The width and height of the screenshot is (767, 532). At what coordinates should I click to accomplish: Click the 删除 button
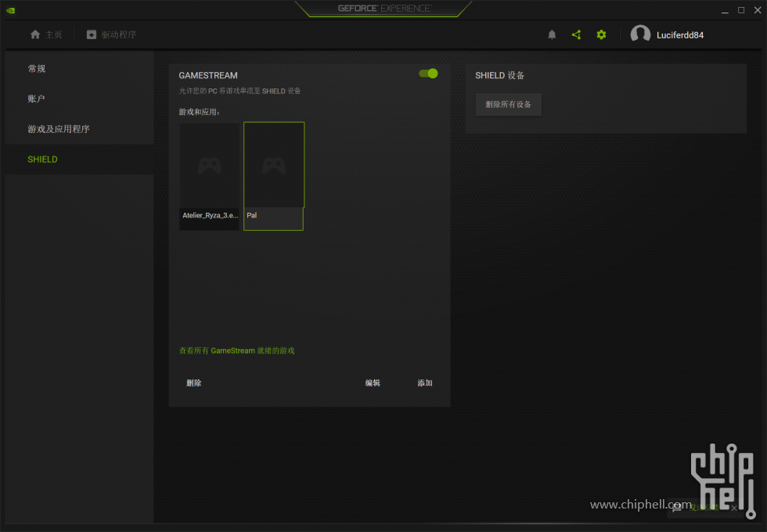pos(194,383)
